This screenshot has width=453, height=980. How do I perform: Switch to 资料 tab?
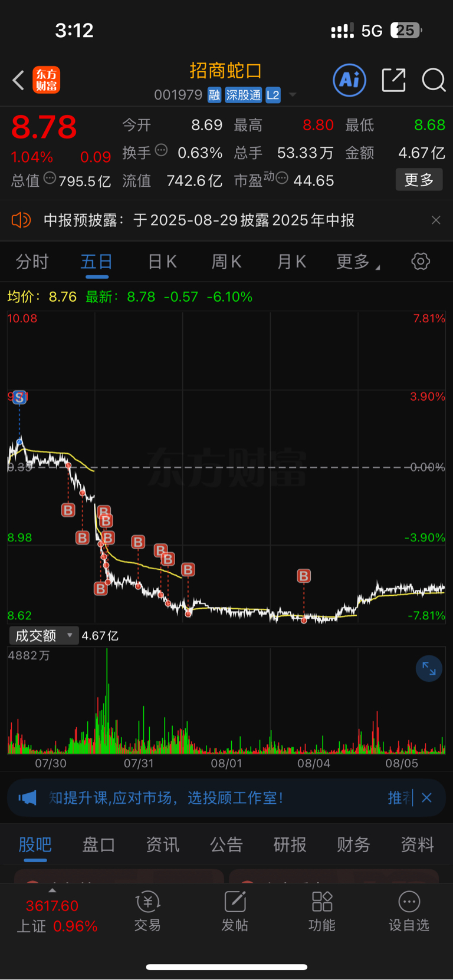418,844
